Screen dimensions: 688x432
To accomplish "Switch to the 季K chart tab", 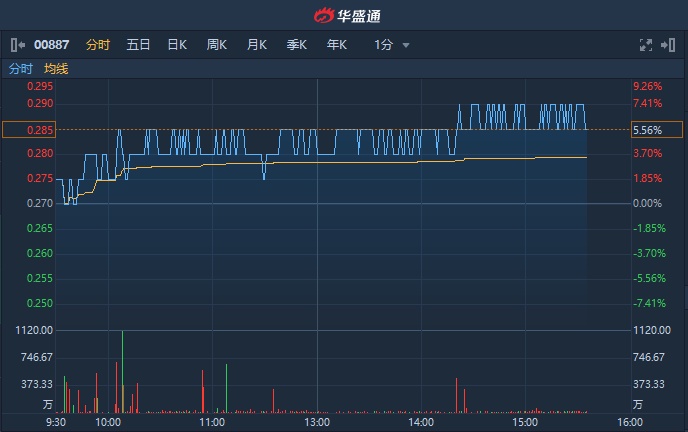I will click(x=297, y=45).
